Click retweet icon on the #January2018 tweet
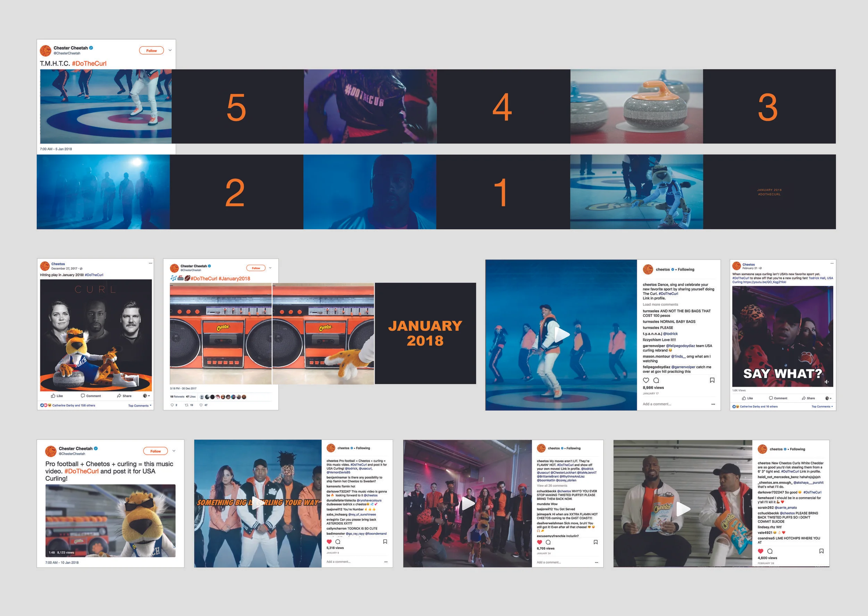Screen dimensions: 868x616 pyautogui.click(x=186, y=405)
